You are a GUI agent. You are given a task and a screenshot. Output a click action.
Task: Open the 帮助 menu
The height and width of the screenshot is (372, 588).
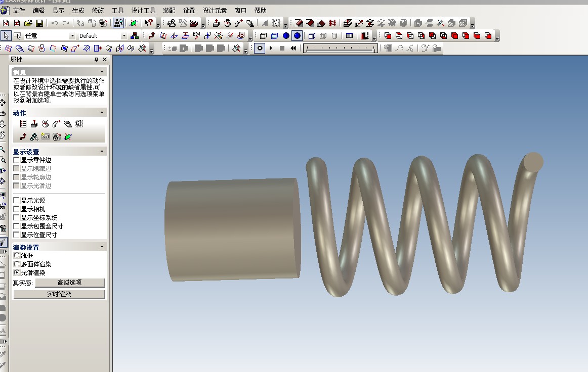[x=260, y=11]
